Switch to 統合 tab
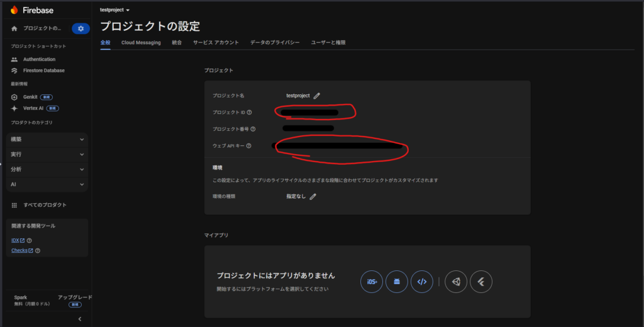The width and height of the screenshot is (644, 327). tap(177, 43)
